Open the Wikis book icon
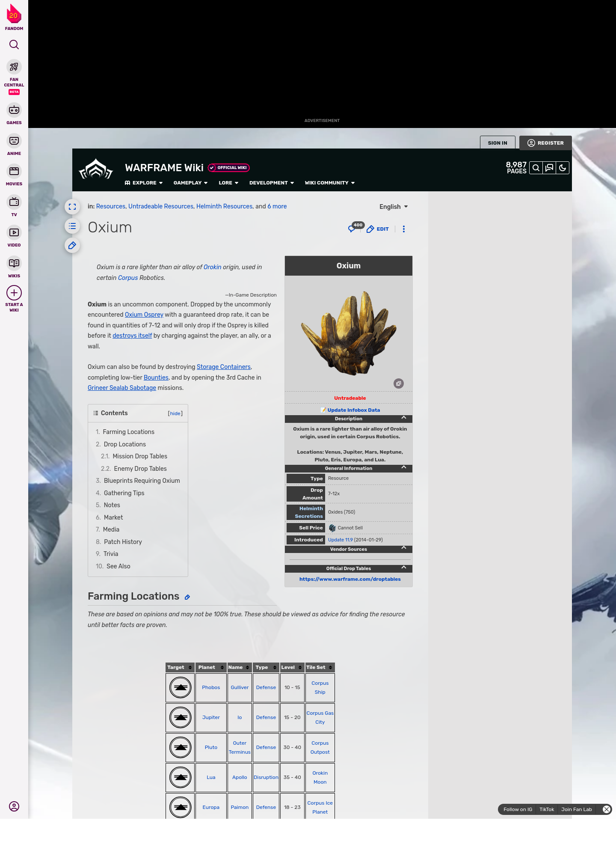 14,263
